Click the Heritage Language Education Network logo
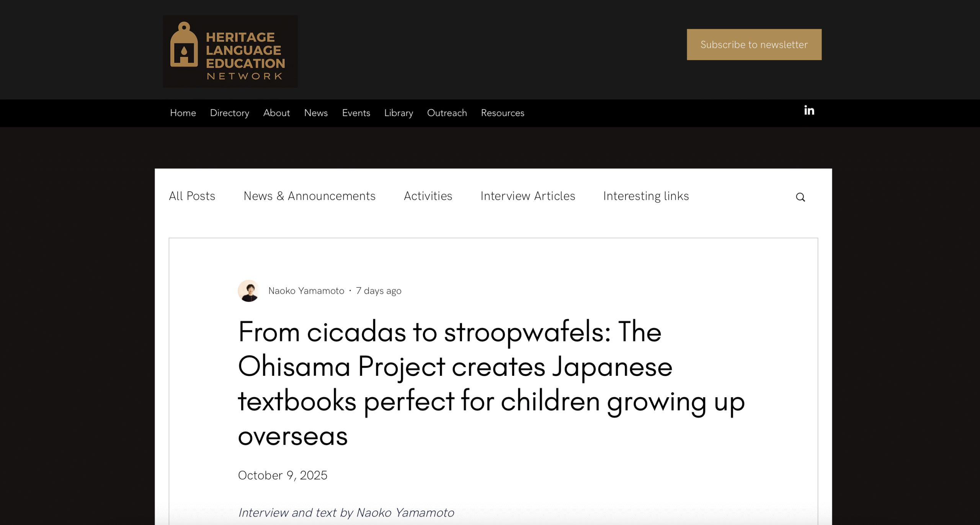Screen dimensions: 980x525 coord(230,51)
